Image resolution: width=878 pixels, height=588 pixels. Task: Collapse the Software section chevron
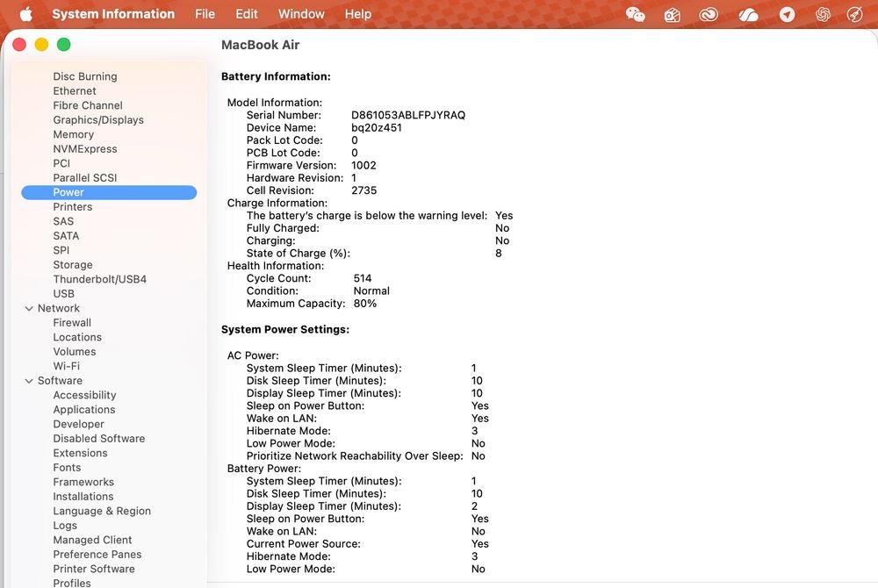(29, 381)
